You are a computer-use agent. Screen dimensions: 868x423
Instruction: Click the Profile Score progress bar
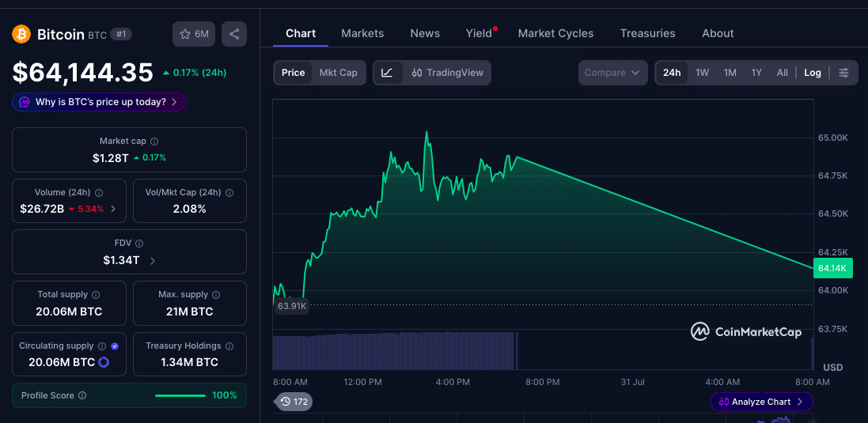tap(180, 395)
